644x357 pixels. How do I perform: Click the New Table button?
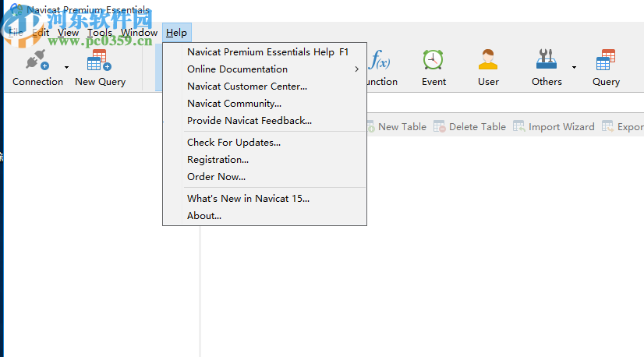[398, 126]
